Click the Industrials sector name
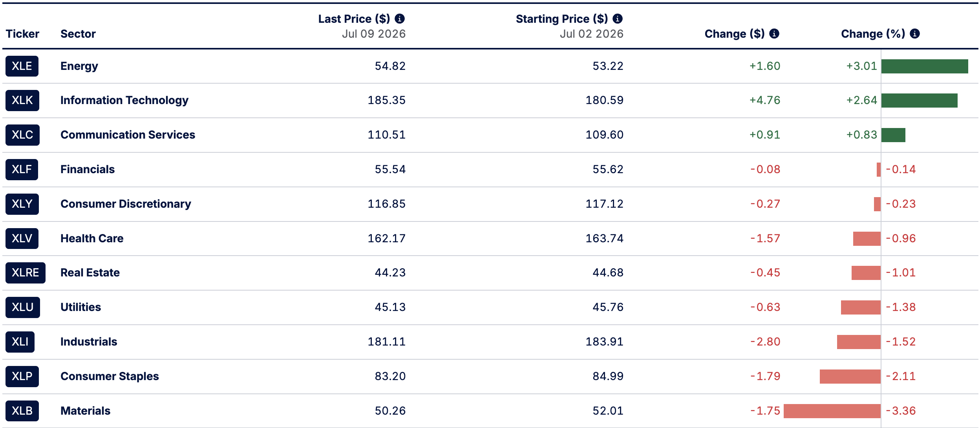Viewport: 980px width, 428px height. [x=89, y=342]
